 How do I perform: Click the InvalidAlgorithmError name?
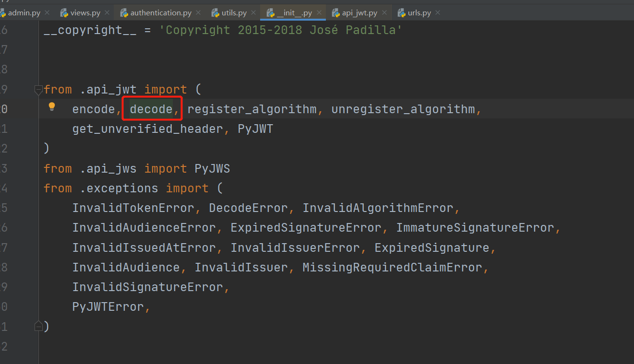pos(378,208)
